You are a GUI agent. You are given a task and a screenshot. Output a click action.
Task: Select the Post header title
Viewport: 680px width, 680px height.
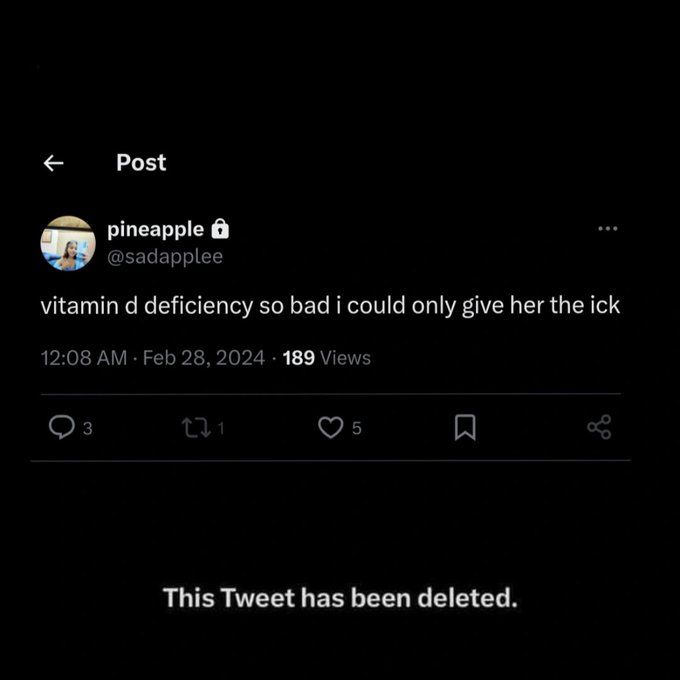click(x=141, y=163)
